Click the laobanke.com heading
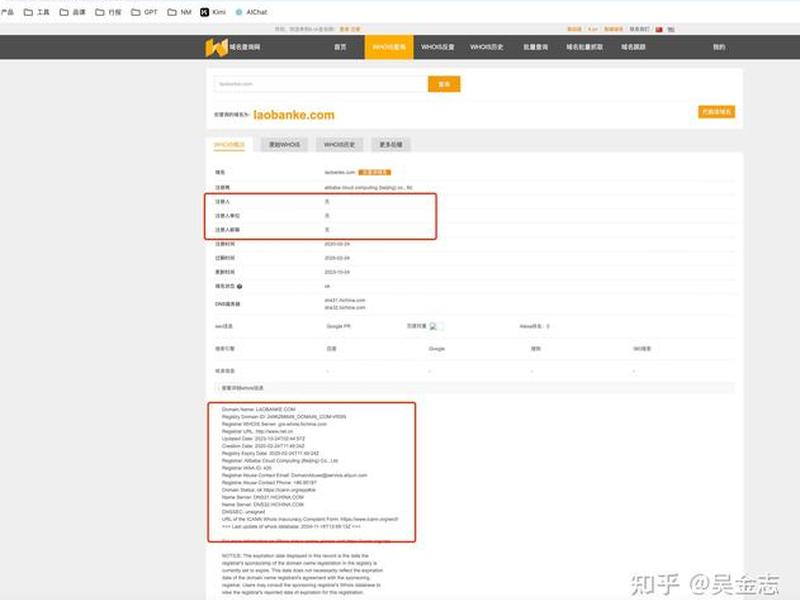The image size is (800, 600). 294,115
